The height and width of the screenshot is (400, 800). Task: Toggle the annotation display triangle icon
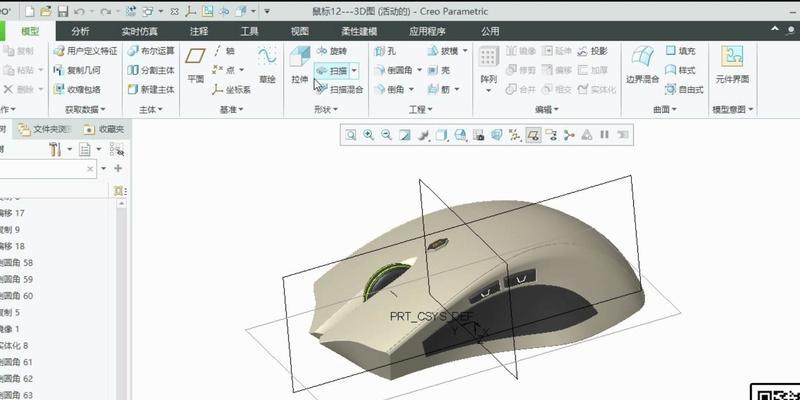pyautogui.click(x=587, y=135)
